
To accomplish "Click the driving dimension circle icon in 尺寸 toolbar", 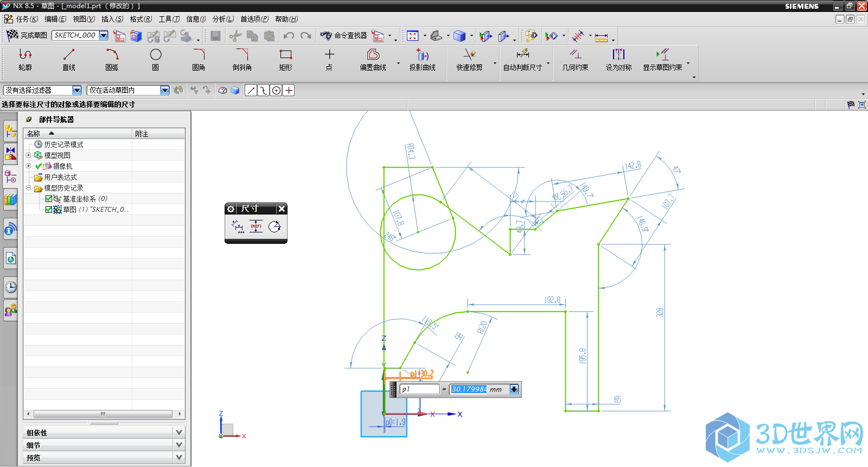I will (275, 226).
